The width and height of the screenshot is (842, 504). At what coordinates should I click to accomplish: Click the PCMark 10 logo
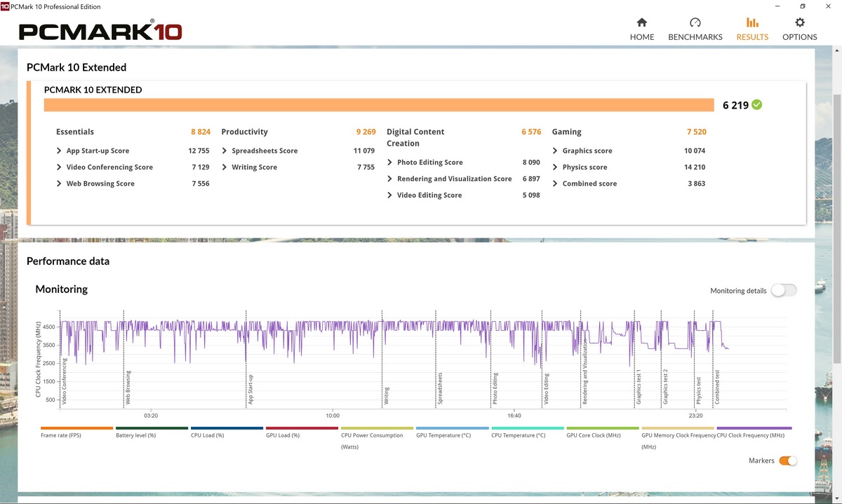100,32
